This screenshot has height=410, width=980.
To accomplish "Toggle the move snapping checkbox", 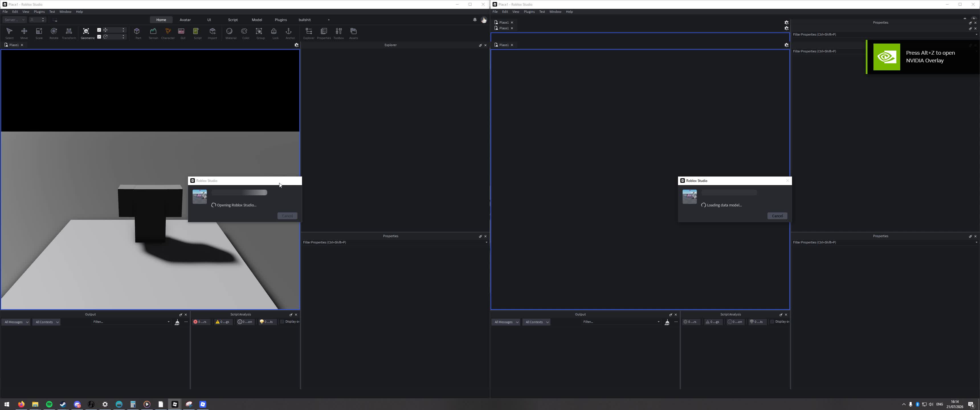I will click(x=99, y=30).
